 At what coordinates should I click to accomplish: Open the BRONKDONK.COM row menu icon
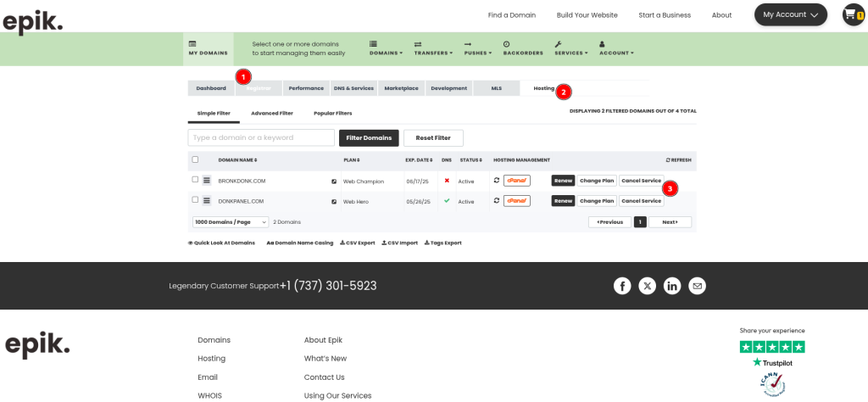coord(207,180)
